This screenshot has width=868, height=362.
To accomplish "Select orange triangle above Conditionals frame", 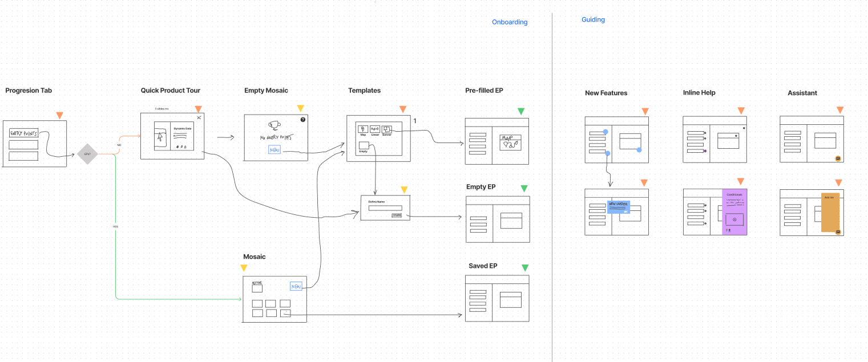I will [740, 181].
